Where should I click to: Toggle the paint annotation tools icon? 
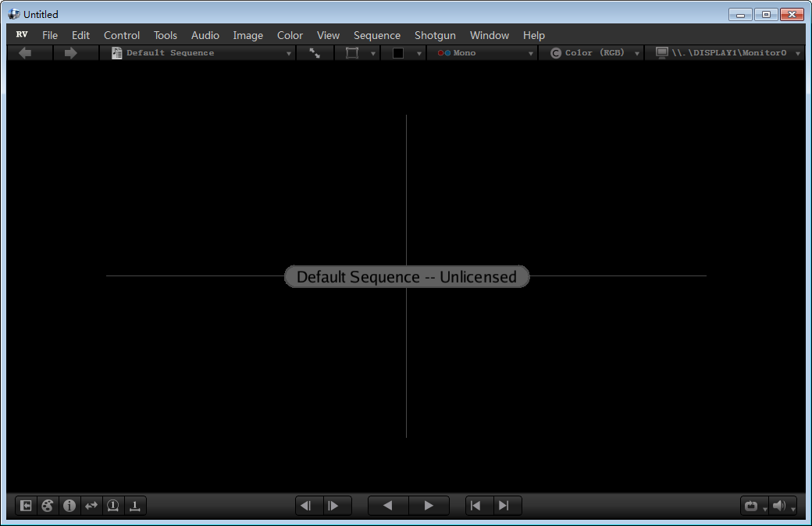(48, 506)
